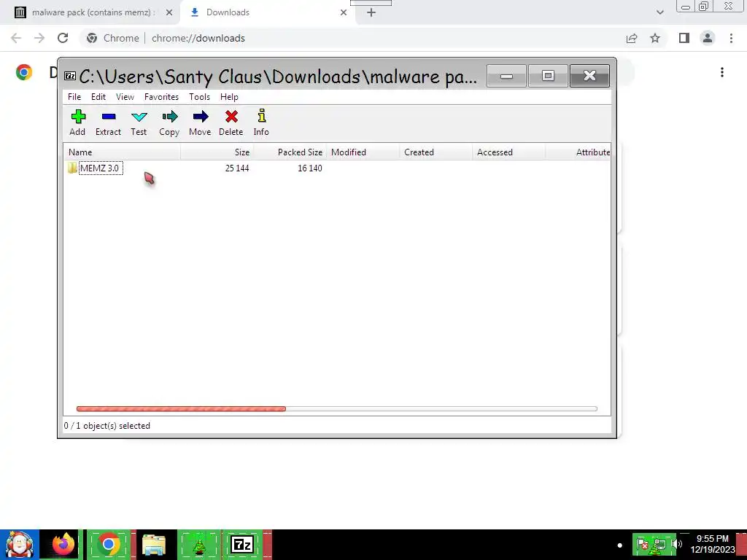Sort by Modified column header
Image resolution: width=747 pixels, height=560 pixels.
tap(363, 152)
